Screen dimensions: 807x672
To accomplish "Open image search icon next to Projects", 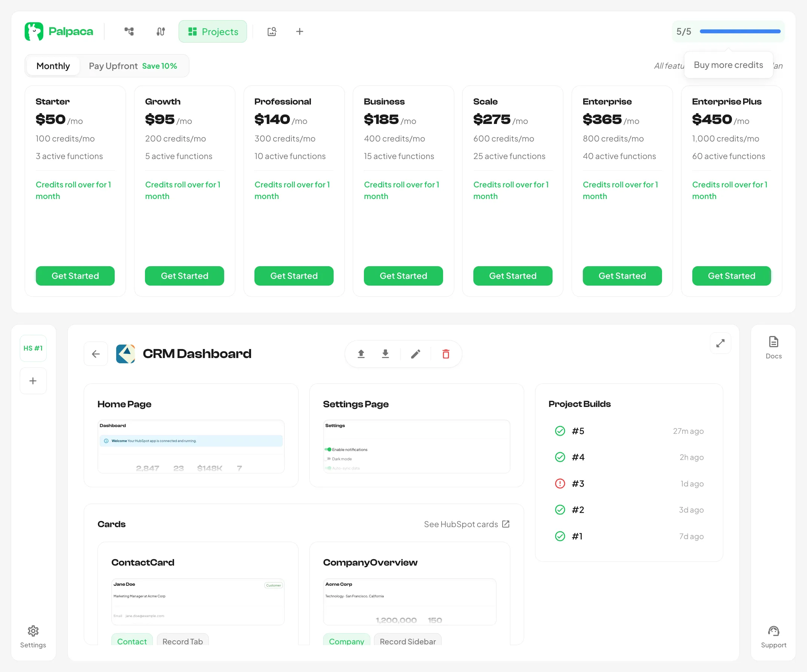I will (272, 31).
